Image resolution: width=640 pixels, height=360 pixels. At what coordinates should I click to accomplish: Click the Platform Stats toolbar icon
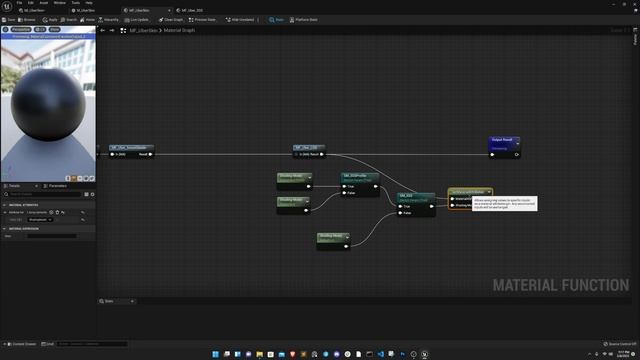click(x=303, y=20)
